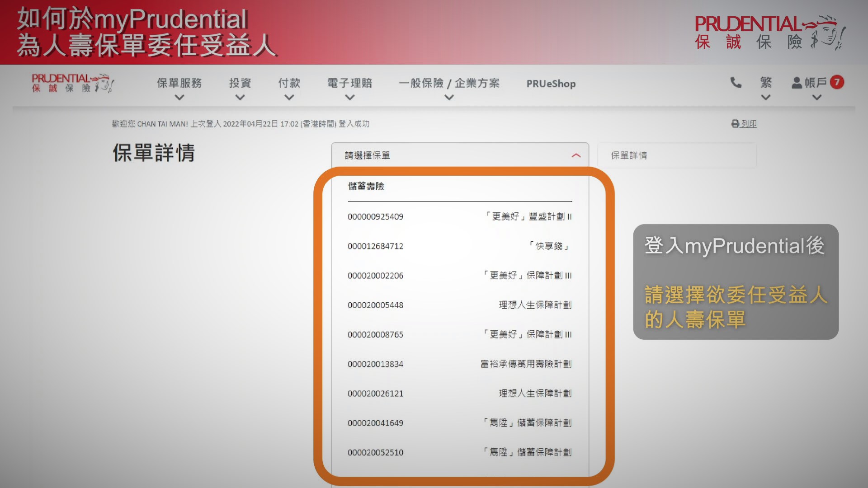868x488 pixels.
Task: Click the 儲蓄壽險 category heading
Action: 366,186
